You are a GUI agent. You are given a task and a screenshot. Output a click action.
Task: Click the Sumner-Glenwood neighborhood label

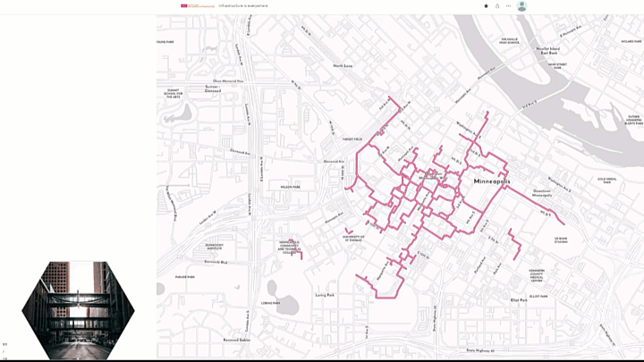pos(213,88)
